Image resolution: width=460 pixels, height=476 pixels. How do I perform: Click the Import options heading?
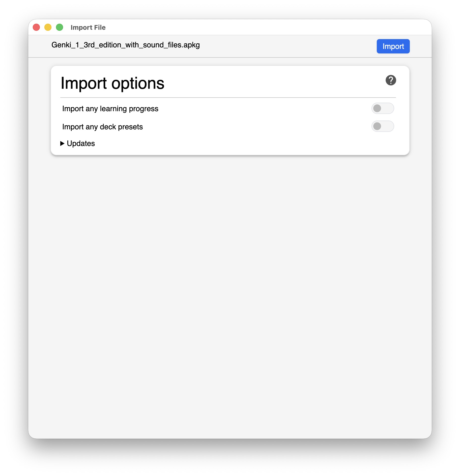112,83
